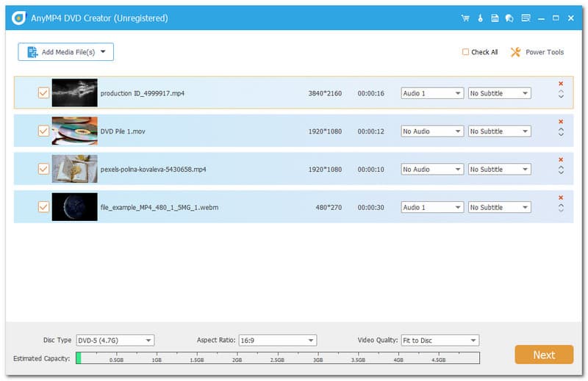Enable the Check All checkbox
Image resolution: width=588 pixels, height=381 pixels.
coord(465,52)
